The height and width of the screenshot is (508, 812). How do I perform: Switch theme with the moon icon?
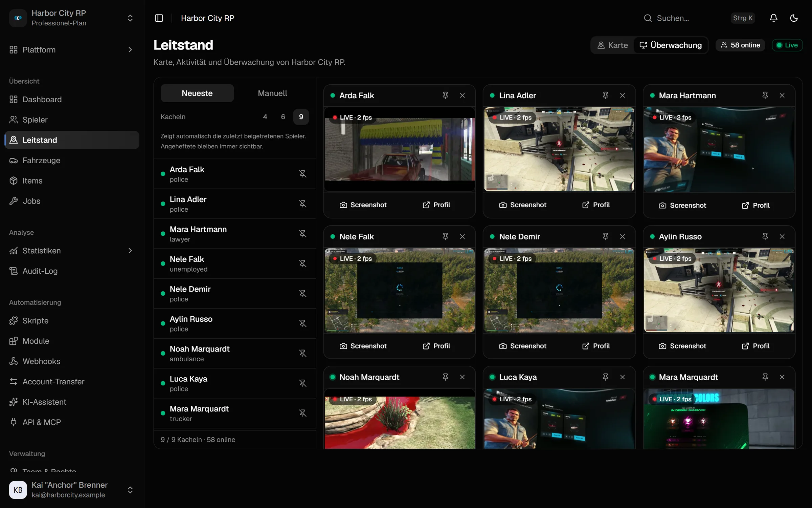(x=794, y=18)
